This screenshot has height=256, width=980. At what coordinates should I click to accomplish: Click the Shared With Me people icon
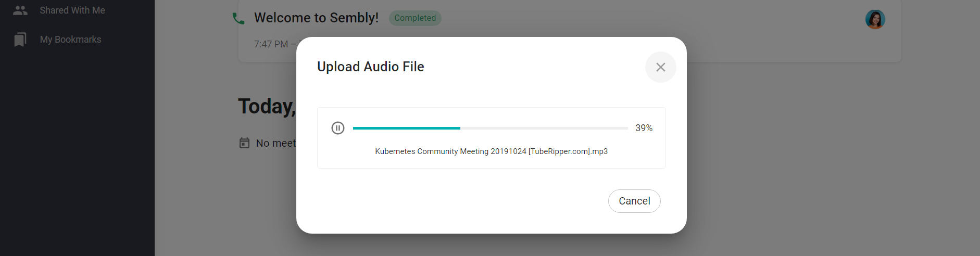[20, 10]
